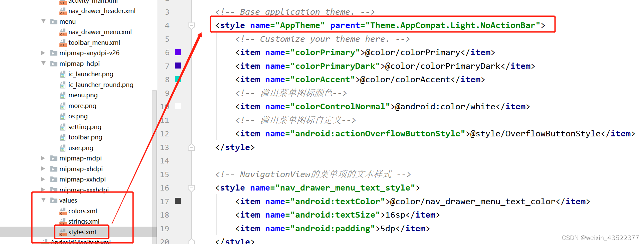
Task: Click the colors.xml file icon
Action: tap(63, 212)
